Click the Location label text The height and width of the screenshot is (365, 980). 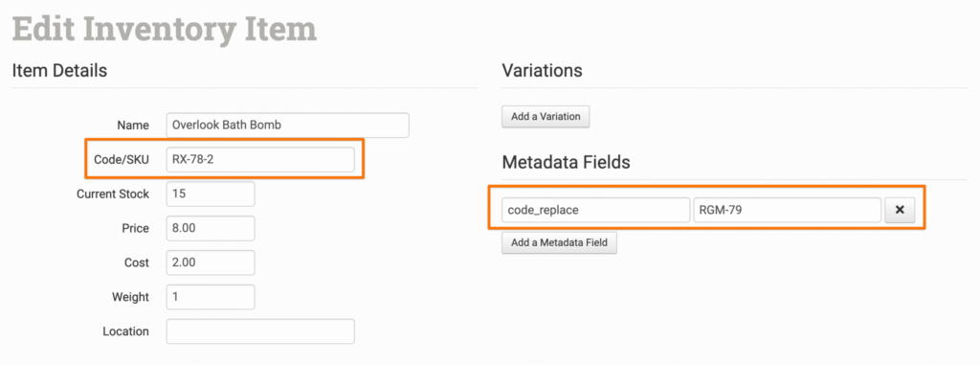click(125, 331)
